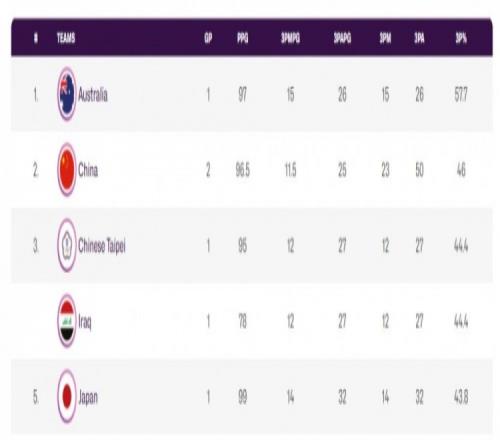
Task: Sort by the GP column header
Action: tap(208, 38)
